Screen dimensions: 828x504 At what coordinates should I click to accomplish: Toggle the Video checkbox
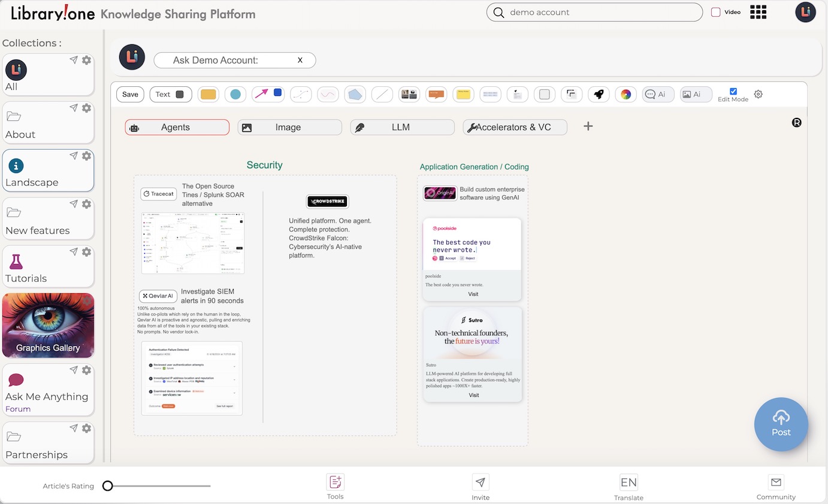(x=715, y=12)
